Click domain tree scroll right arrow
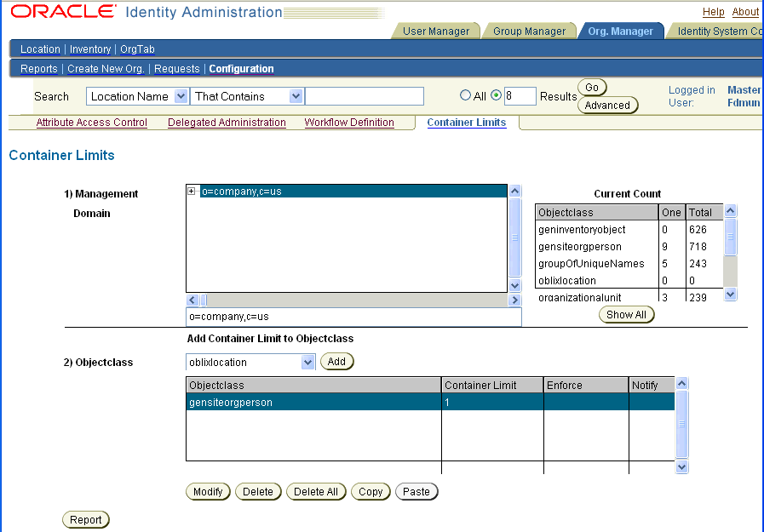Screen dimensions: 764x532 (x=514, y=300)
